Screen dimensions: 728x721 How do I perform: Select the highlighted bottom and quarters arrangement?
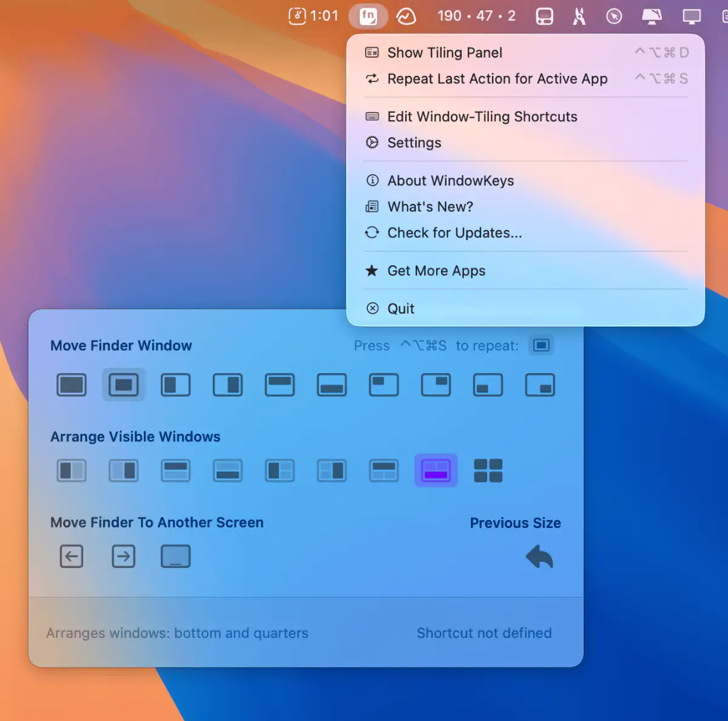pos(436,470)
